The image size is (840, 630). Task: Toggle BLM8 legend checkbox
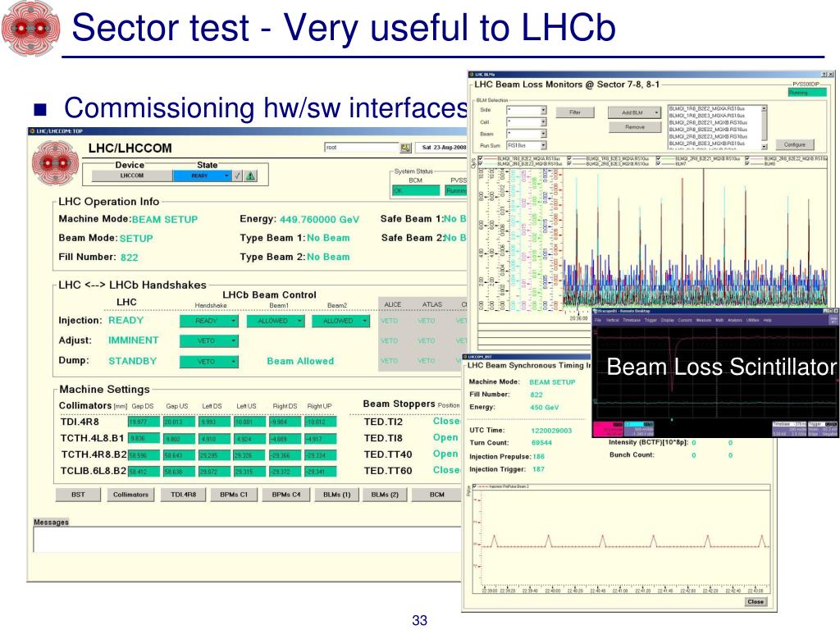pyautogui.click(x=746, y=164)
